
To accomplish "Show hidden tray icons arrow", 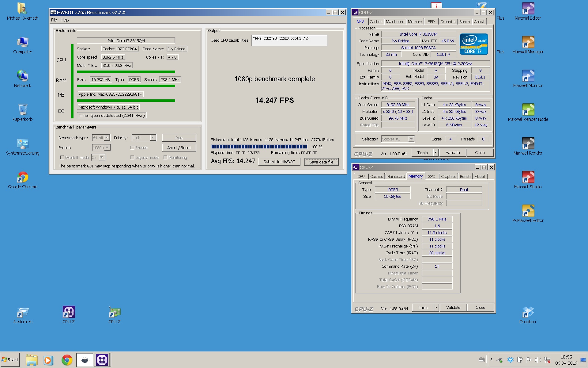I will point(491,360).
